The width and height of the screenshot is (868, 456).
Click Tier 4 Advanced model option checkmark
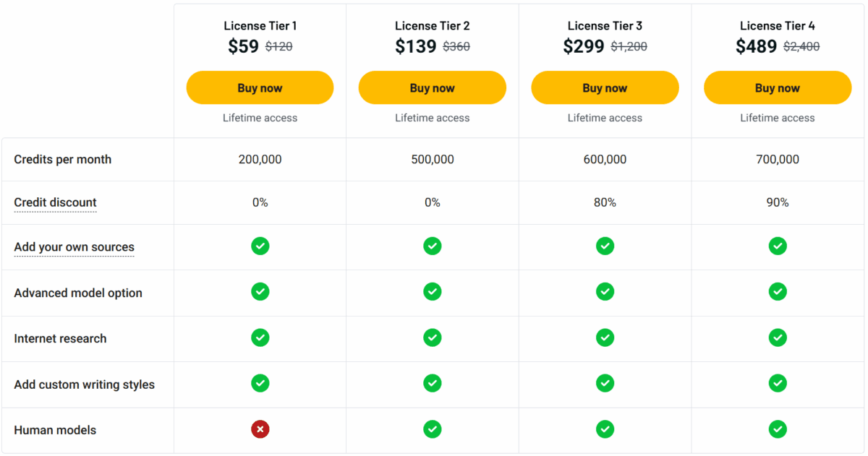click(x=778, y=292)
